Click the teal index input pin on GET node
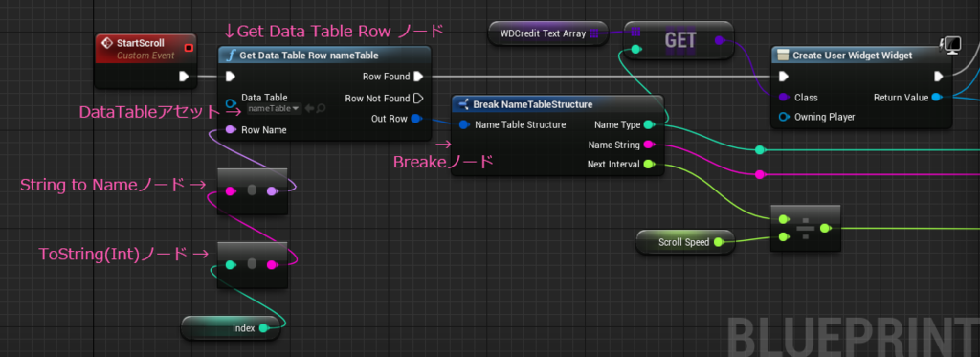 coord(635,50)
